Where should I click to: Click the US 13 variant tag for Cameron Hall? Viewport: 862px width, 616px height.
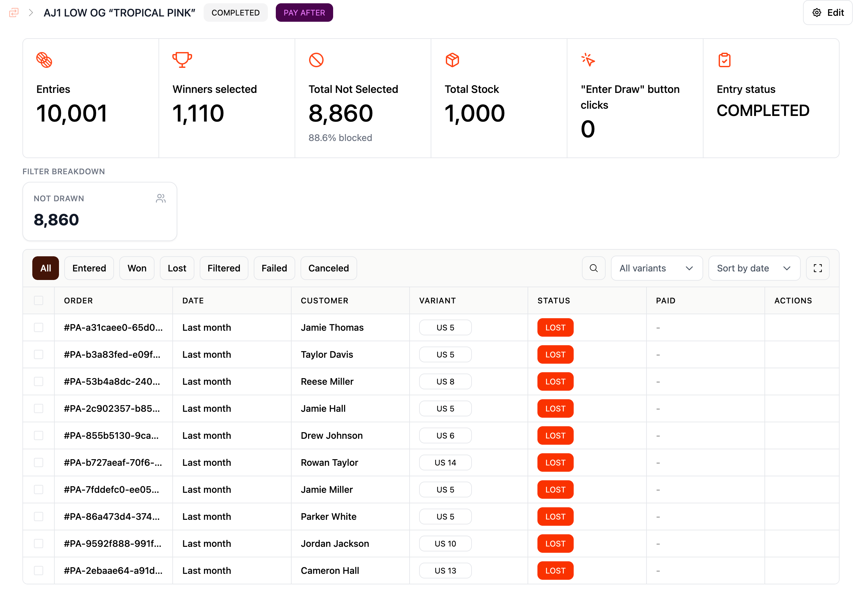click(x=445, y=570)
